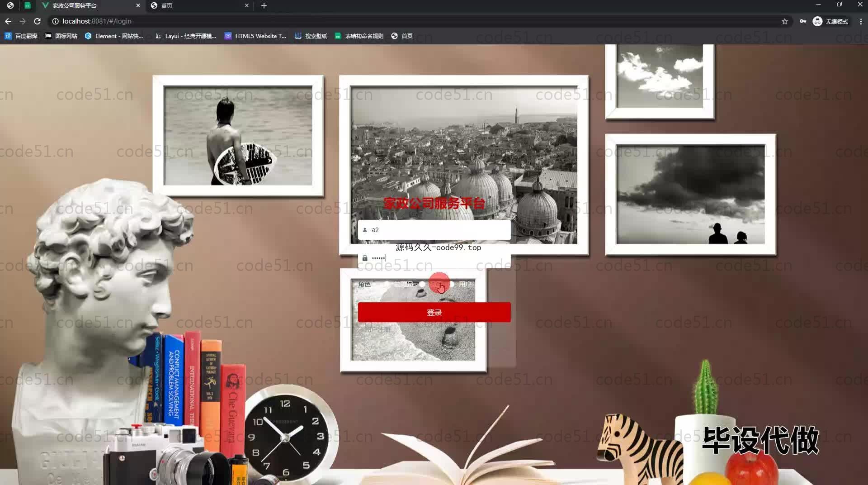The width and height of the screenshot is (868, 485).
Task: Open the Chrome three-dot menu
Action: click(x=861, y=21)
